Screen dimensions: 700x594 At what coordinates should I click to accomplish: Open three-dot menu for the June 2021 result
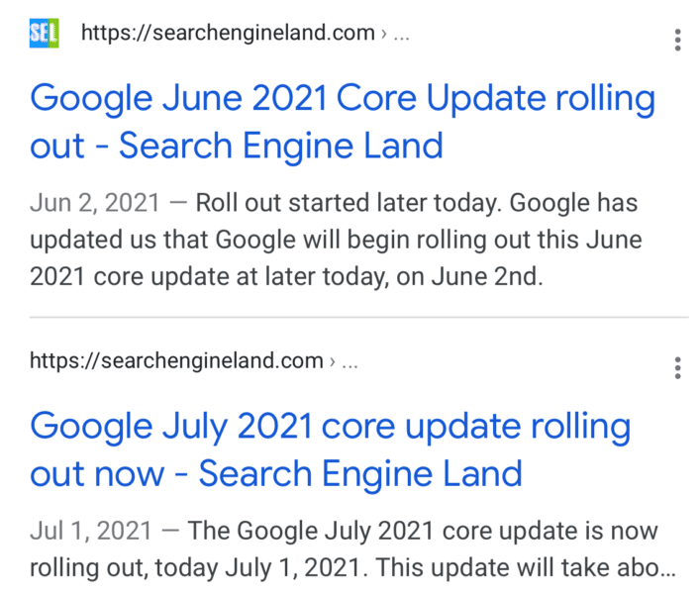[x=677, y=41]
